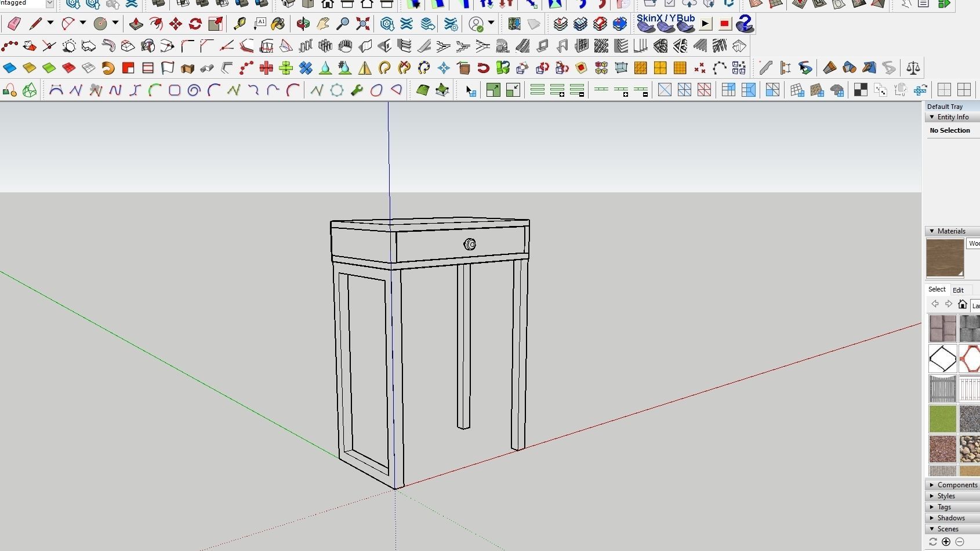Click the SkinX/YBub red stop button

pos(724,24)
